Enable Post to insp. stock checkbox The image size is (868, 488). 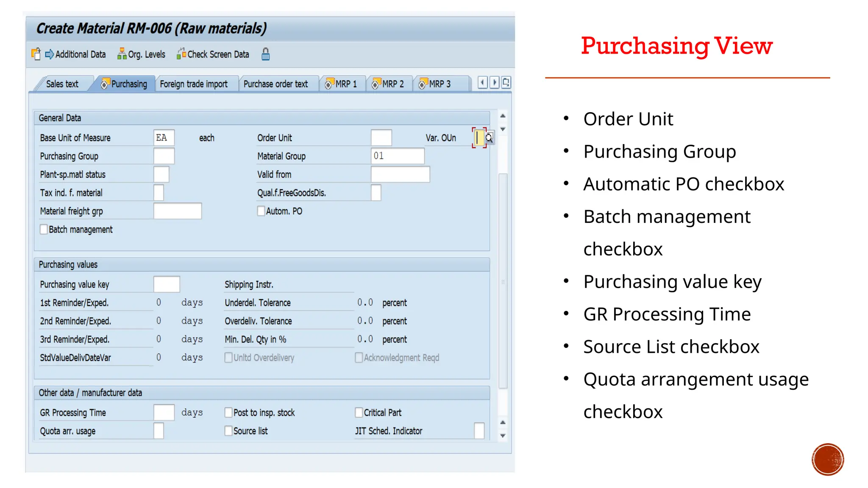tap(228, 412)
